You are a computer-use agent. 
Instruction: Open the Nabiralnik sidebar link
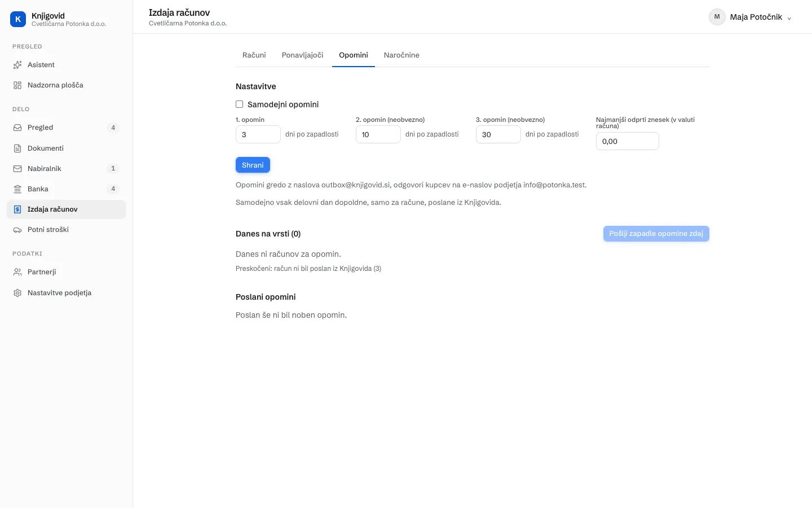pos(67,169)
